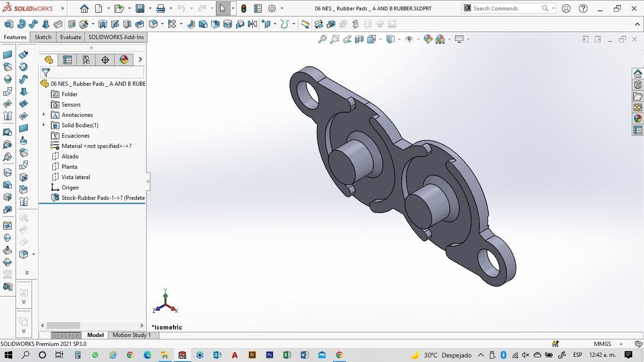Click the Save icon
Viewport: 644px width, 362px height.
(x=140, y=8)
